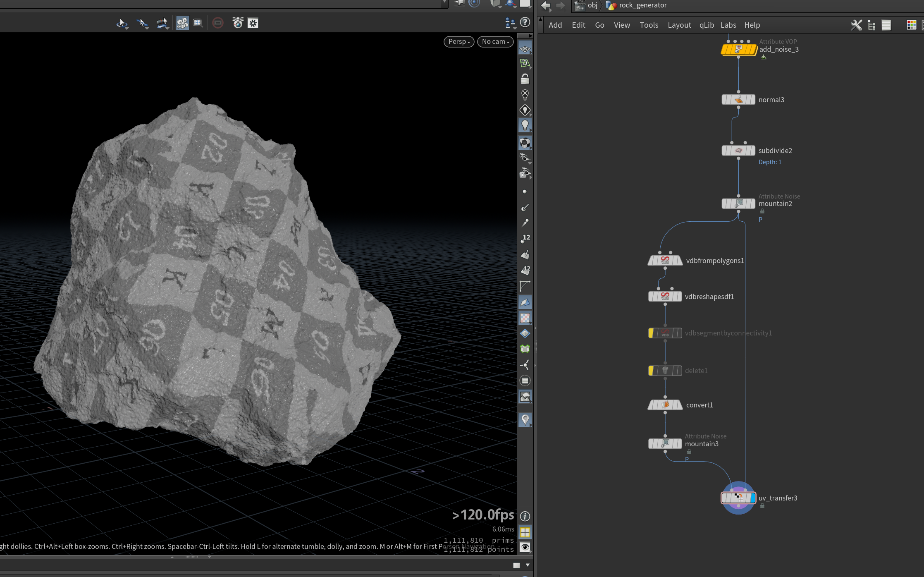Image resolution: width=924 pixels, height=577 pixels.
Task: Open the Labs menu
Action: (728, 25)
